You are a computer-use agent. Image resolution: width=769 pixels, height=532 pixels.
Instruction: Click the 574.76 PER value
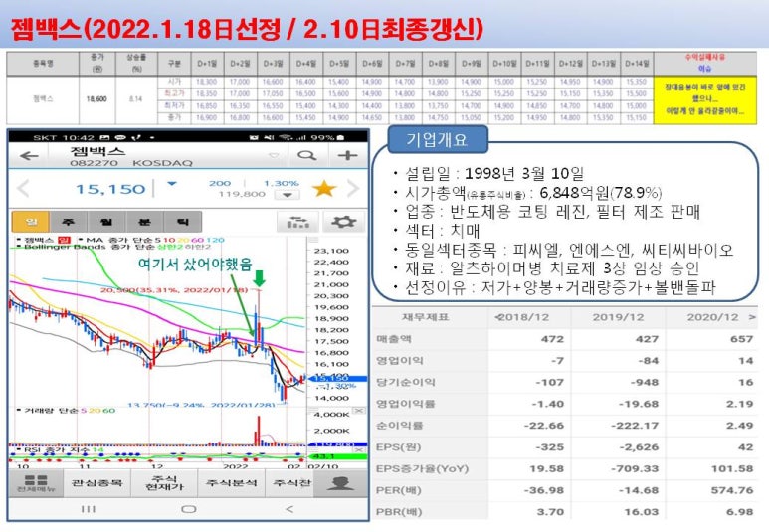click(x=732, y=490)
